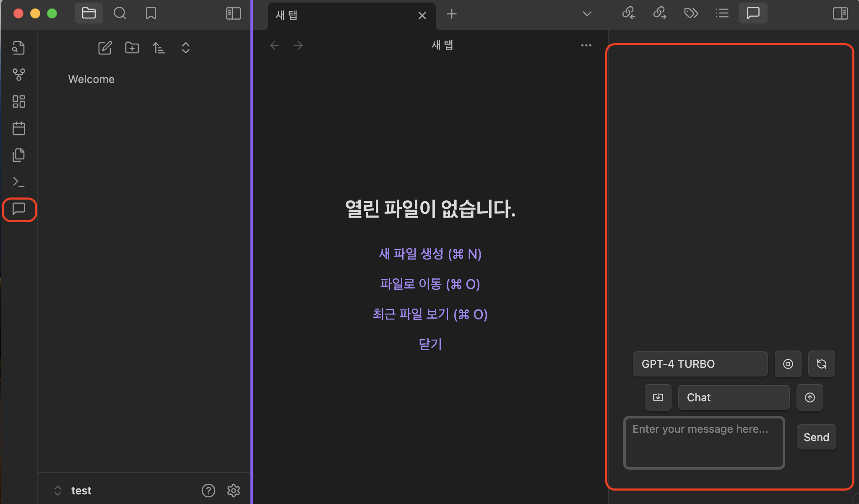Viewport: 859px width, 504px height.
Task: Click the new folder icon
Action: tap(132, 48)
